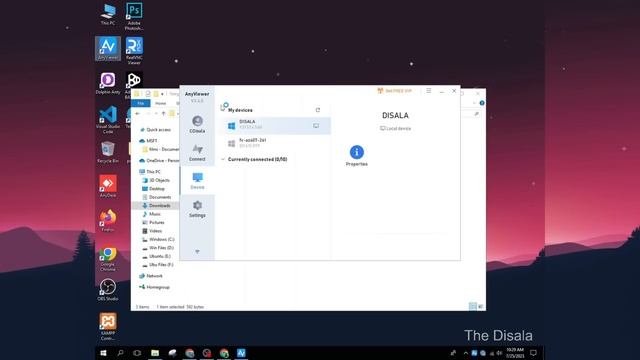Click the monitor icon on the DISALA row

[316, 126]
